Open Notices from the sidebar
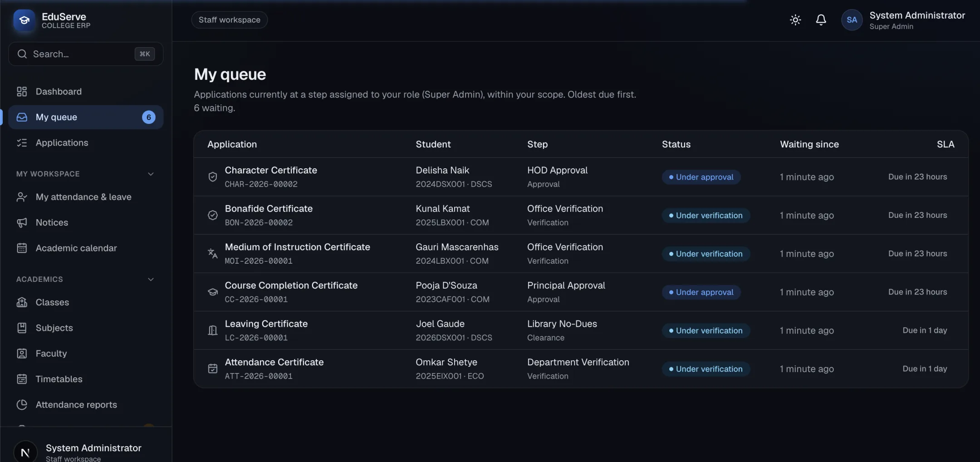This screenshot has height=462, width=980. point(86,222)
